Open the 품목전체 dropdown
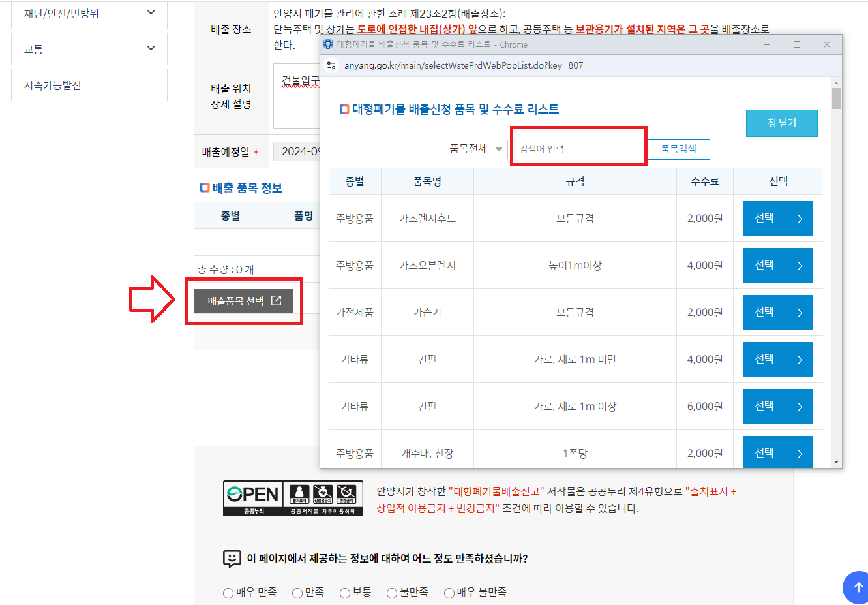 [x=474, y=149]
